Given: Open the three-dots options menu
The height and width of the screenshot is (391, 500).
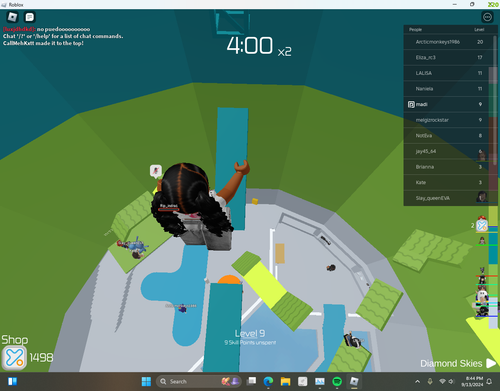Looking at the screenshot, I should pyautogui.click(x=487, y=17).
